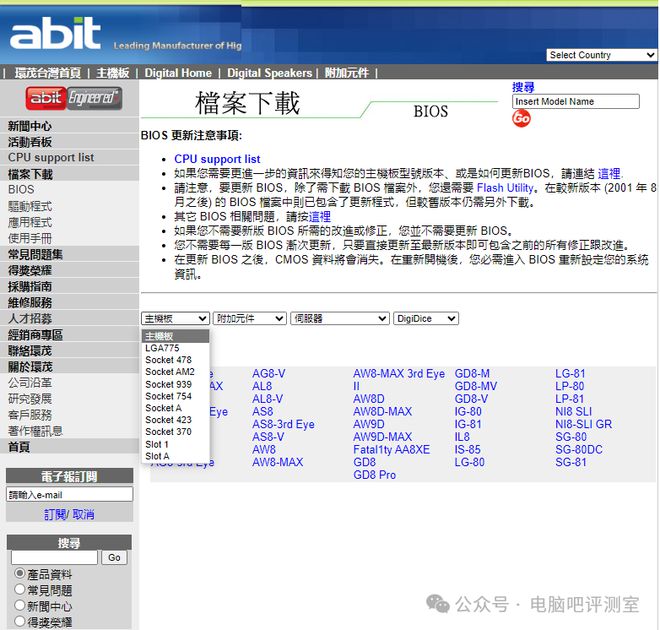660x630 pixels.
Task: Open the IS-85 link
Action: click(x=467, y=449)
